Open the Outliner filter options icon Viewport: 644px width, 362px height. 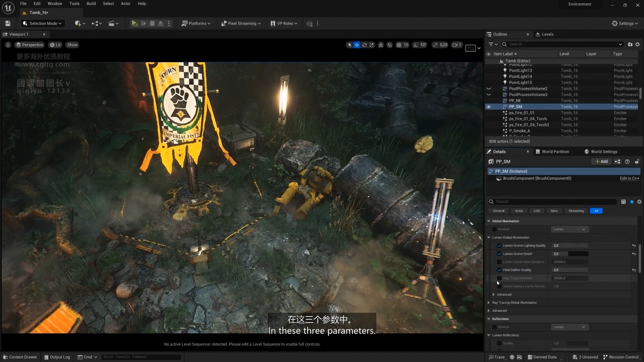coord(493,44)
